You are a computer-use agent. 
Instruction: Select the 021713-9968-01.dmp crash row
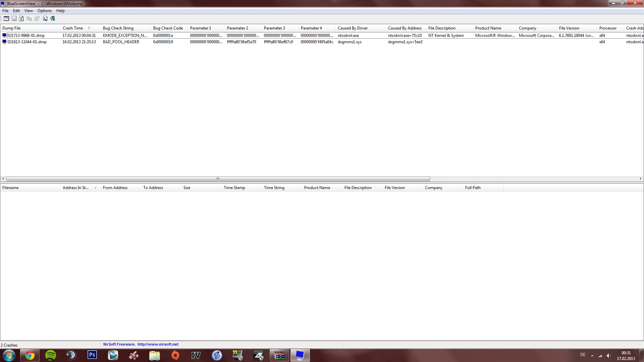(x=26, y=36)
